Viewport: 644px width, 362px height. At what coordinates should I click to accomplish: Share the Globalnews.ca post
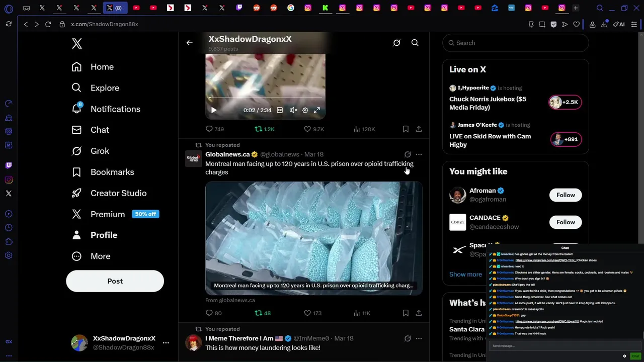(419, 313)
